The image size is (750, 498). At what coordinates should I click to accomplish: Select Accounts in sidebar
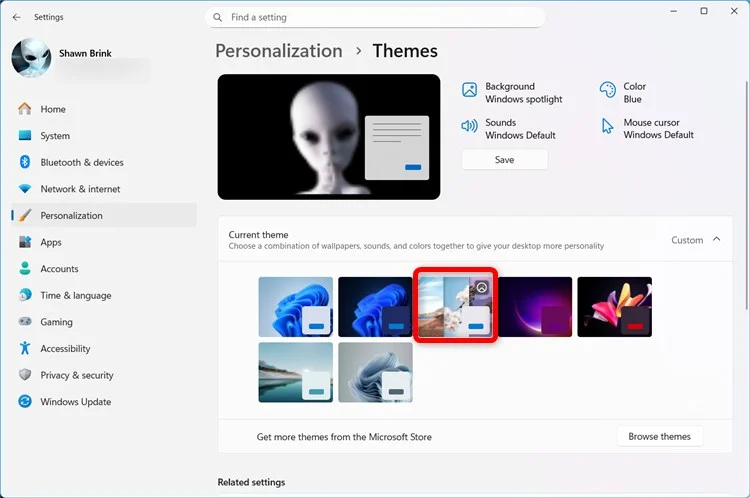[x=104, y=269]
